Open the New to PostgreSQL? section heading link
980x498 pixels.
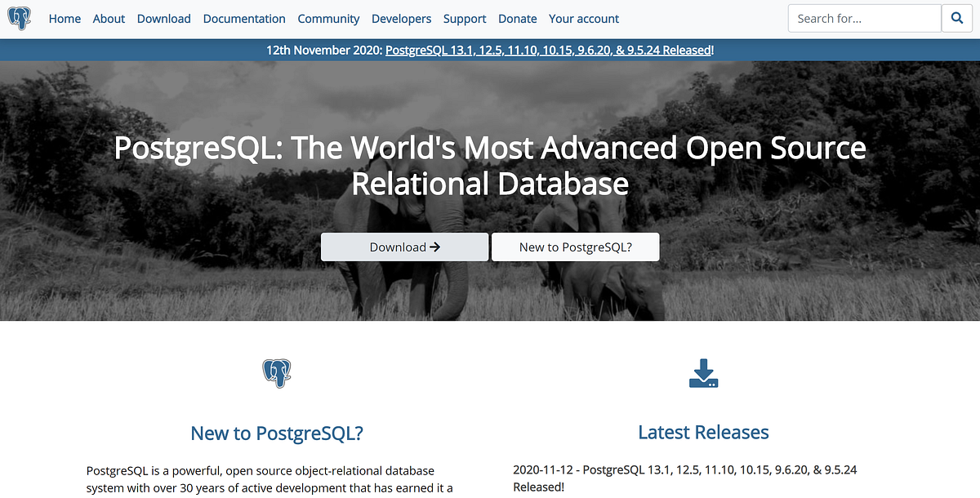tap(277, 433)
